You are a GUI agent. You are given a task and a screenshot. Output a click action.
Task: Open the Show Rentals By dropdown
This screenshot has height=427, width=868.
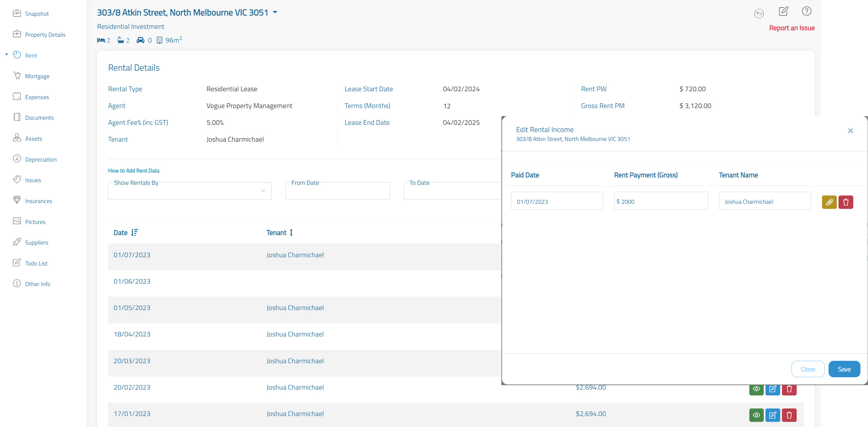(x=189, y=191)
